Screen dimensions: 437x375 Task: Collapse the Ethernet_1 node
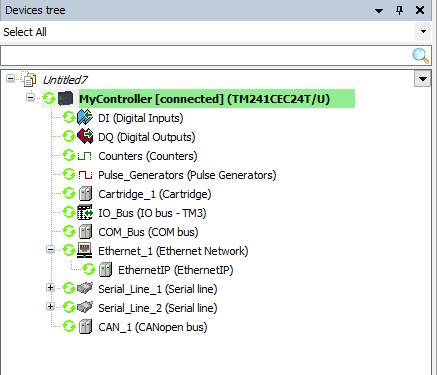coord(50,250)
